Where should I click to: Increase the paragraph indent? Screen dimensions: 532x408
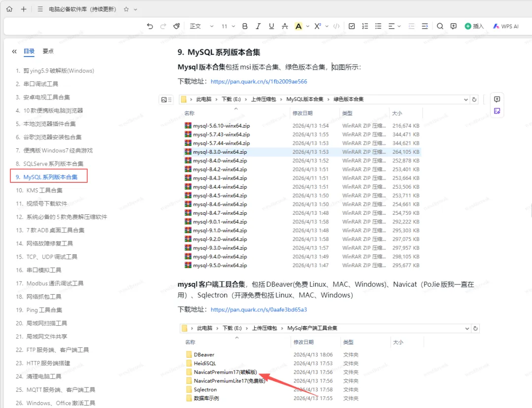click(x=425, y=26)
